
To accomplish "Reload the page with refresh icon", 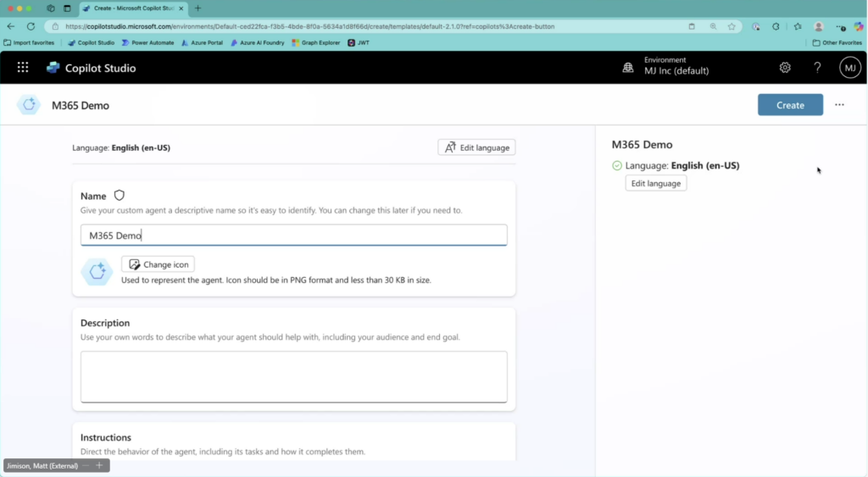I will 31,26.
